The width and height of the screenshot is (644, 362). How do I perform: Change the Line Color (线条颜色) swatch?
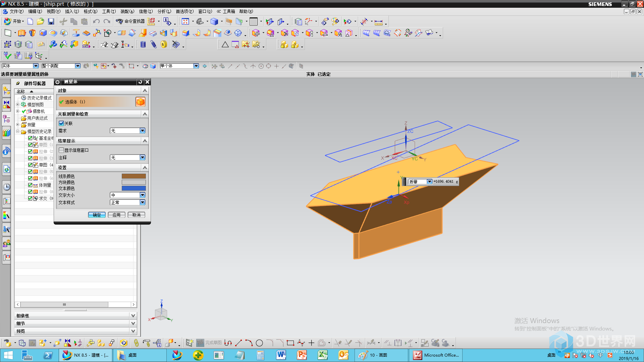tap(133, 176)
